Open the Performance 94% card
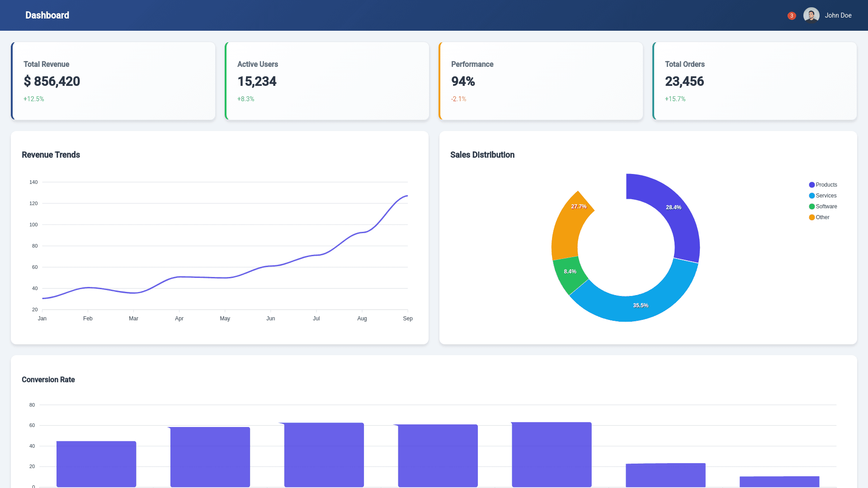 tap(541, 81)
